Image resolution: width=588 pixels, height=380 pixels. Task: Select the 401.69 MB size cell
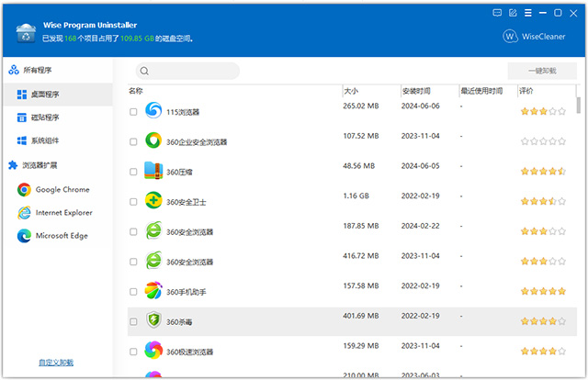pyautogui.click(x=361, y=316)
